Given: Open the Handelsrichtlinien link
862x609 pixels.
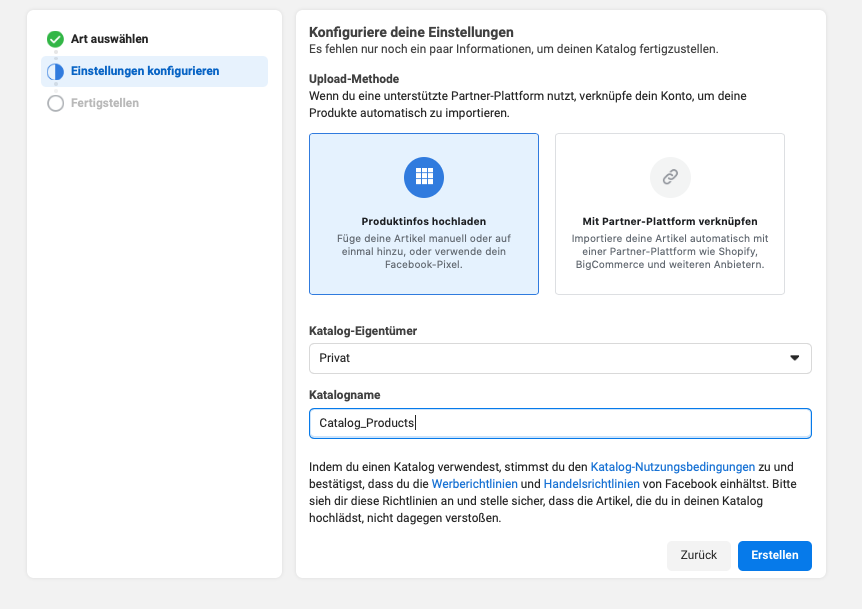Looking at the screenshot, I should click(x=592, y=484).
